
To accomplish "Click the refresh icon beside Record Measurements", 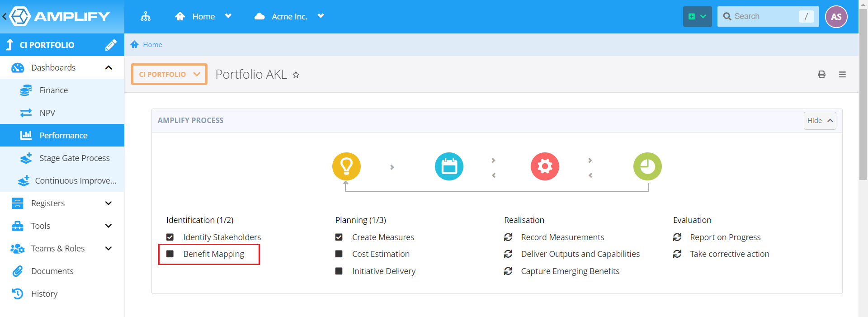I will pos(508,237).
